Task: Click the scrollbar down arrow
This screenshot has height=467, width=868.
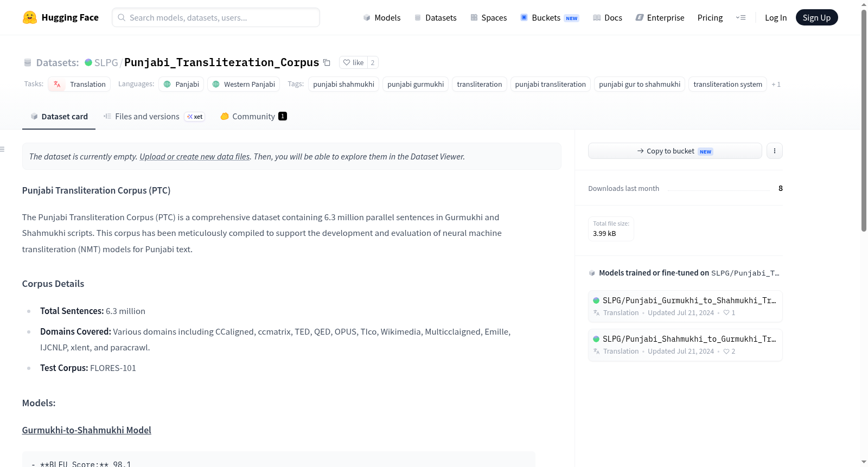Action: 864,462
